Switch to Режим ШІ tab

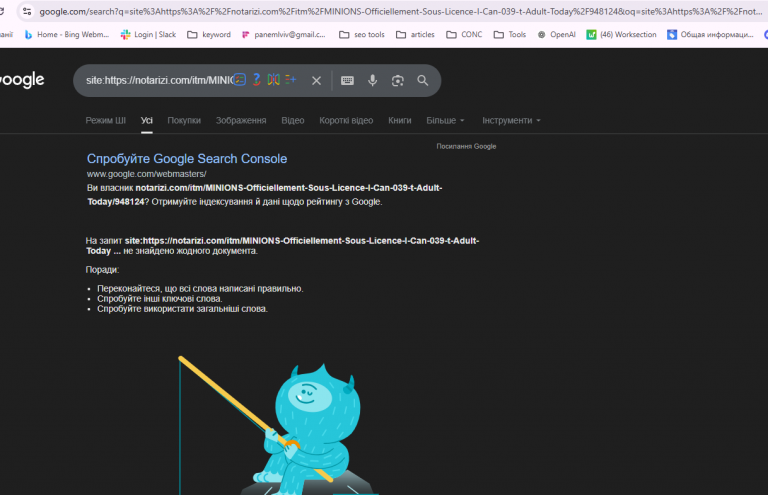point(105,120)
